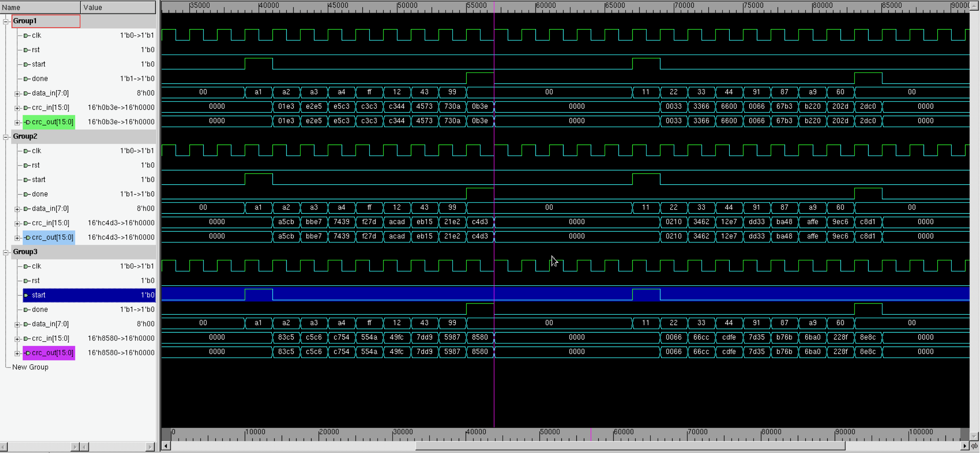Click left arrow of Value column scrollbar
The image size is (980, 453).
tap(85, 446)
